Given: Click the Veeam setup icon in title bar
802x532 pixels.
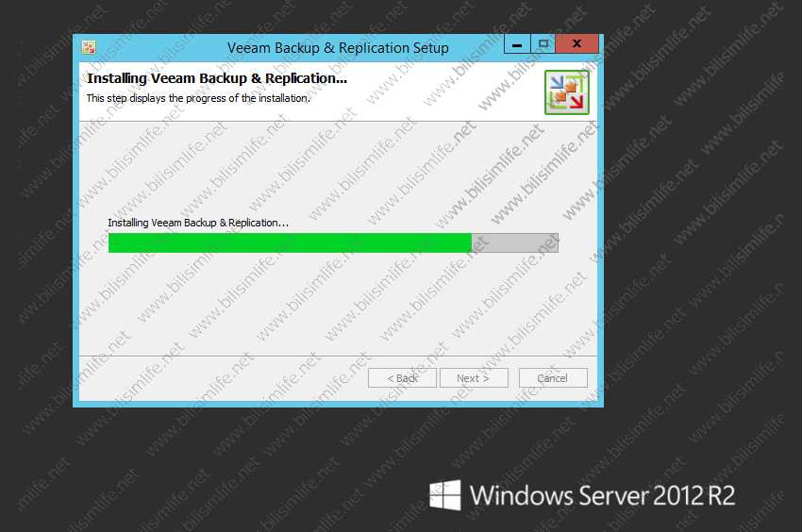Looking at the screenshot, I should [x=89, y=47].
